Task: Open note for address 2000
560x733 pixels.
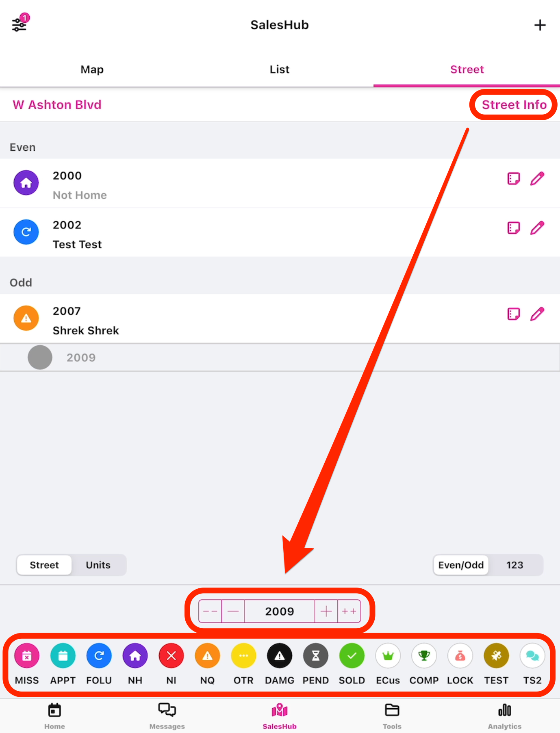Action: (513, 179)
